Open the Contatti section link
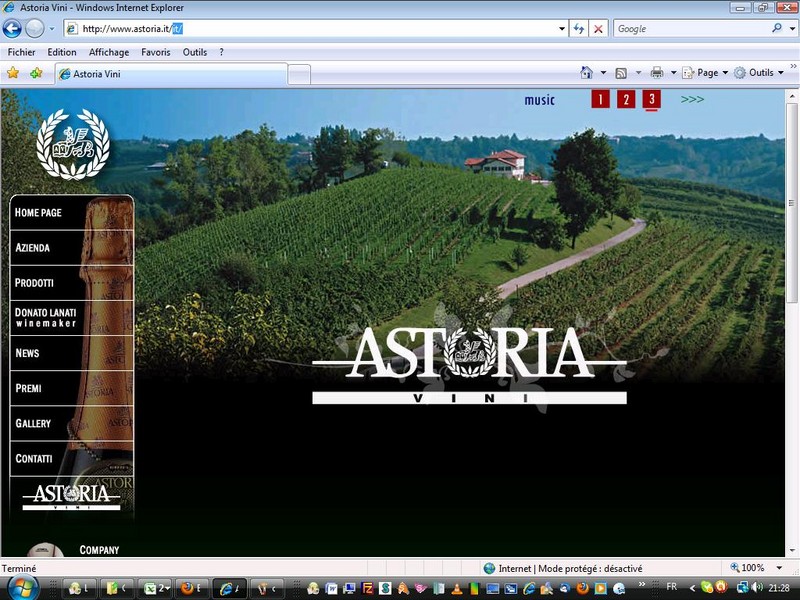This screenshot has height=600, width=800. pos(71,459)
